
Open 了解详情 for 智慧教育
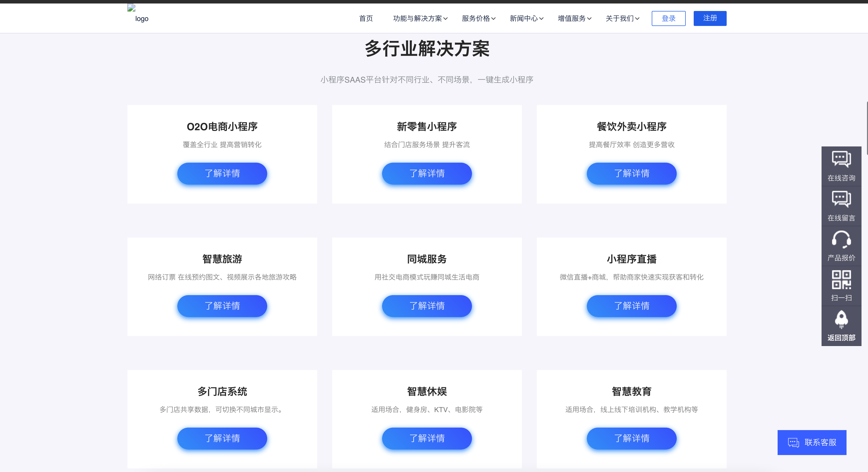pos(632,438)
